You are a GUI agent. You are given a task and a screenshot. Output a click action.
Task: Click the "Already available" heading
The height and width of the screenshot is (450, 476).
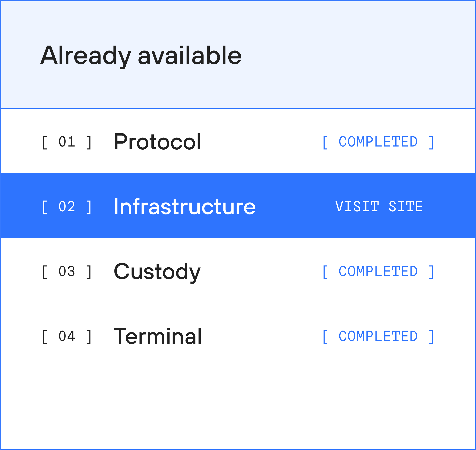coord(141,56)
